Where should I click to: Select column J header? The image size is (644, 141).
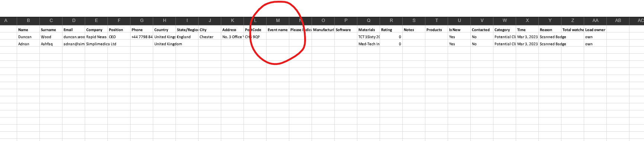[210, 21]
